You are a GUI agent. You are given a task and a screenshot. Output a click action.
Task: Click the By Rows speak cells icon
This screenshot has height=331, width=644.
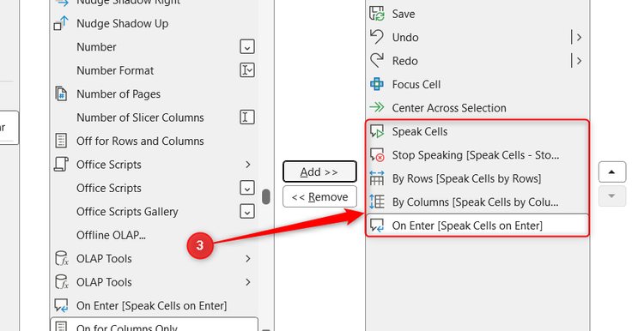(x=377, y=178)
